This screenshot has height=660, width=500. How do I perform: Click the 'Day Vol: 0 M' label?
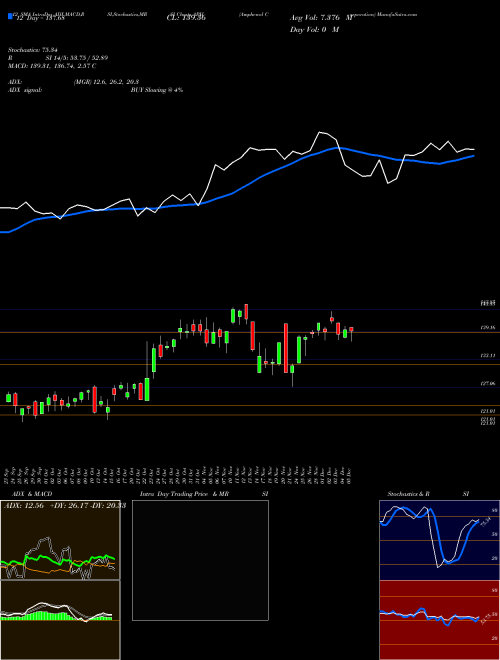[x=314, y=29]
